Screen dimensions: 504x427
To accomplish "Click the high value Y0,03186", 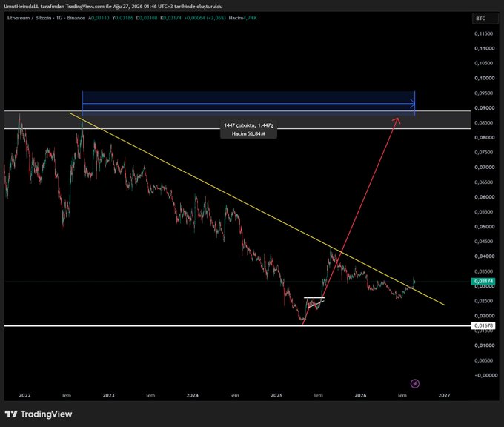I will pyautogui.click(x=123, y=18).
